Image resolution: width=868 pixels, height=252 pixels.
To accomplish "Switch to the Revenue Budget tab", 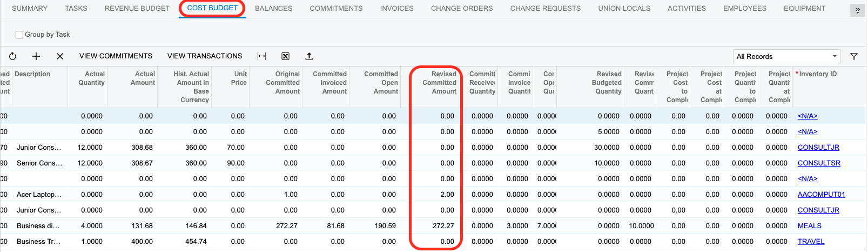I will pyautogui.click(x=137, y=8).
